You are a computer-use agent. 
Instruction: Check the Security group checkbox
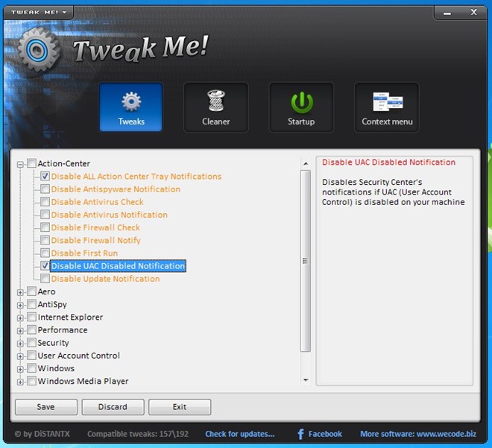[x=31, y=343]
